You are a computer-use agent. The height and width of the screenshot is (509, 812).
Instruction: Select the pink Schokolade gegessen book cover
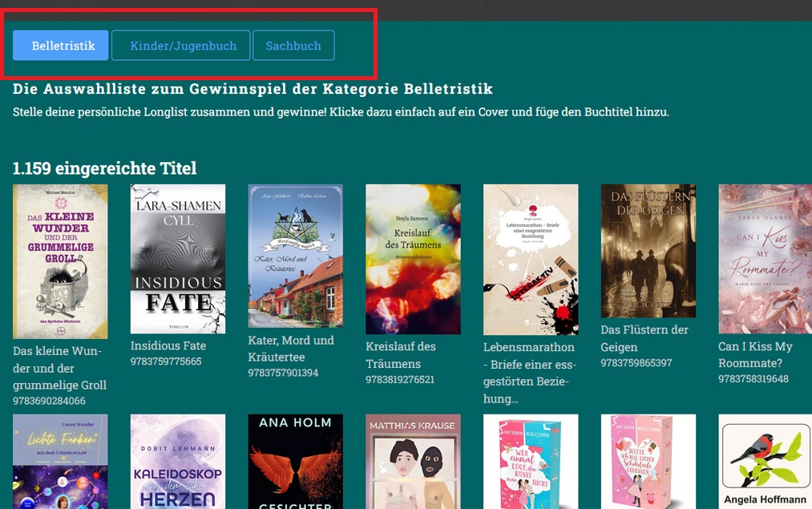tap(648, 462)
